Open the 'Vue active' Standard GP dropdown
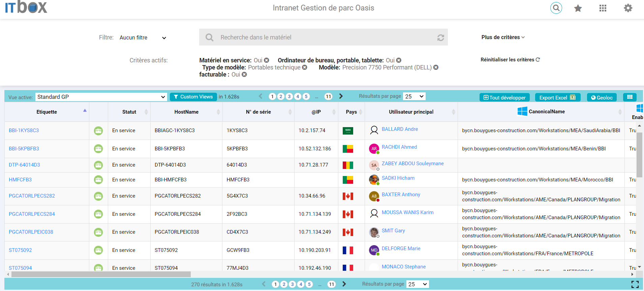Image resolution: width=644 pixels, height=291 pixels. 101,97
